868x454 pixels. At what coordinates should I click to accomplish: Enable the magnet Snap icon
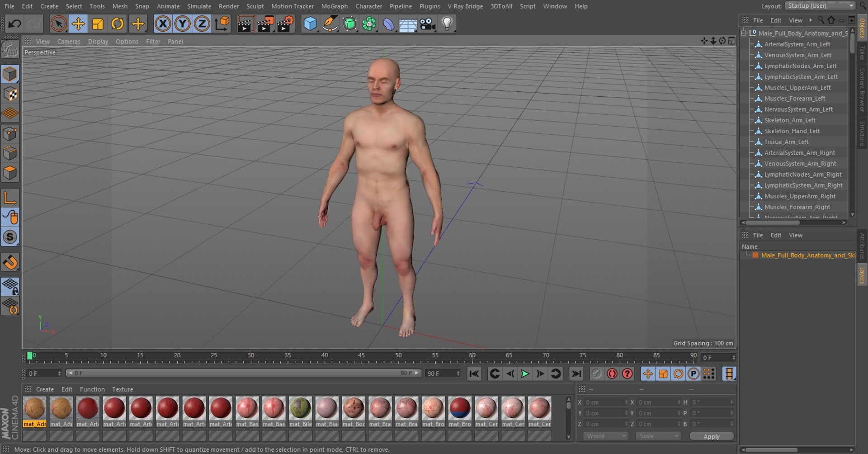pos(10,262)
